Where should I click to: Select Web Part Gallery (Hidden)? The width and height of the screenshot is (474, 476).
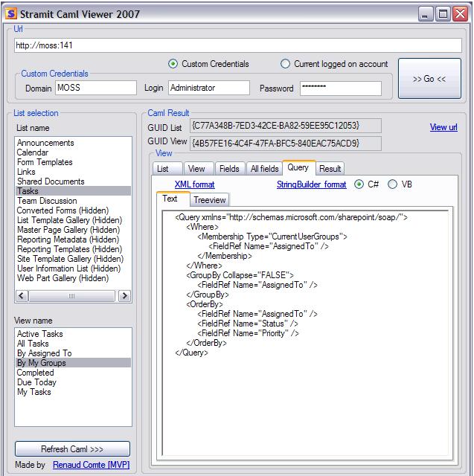73,278
